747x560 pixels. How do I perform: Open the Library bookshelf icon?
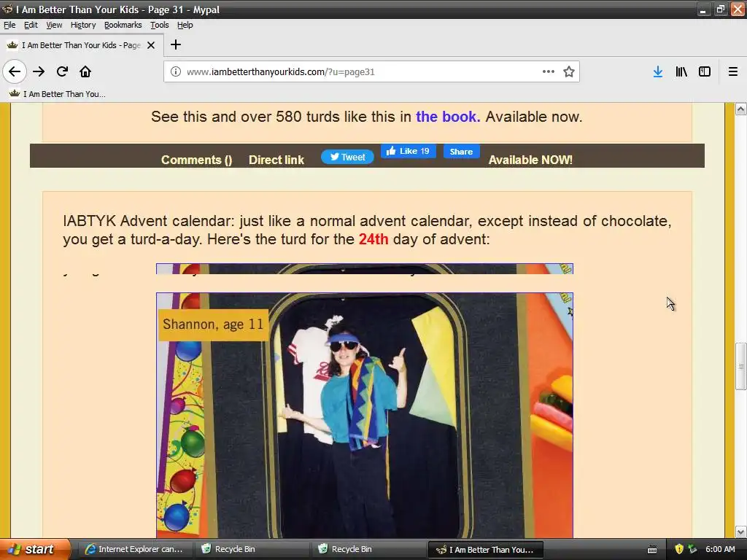(681, 71)
